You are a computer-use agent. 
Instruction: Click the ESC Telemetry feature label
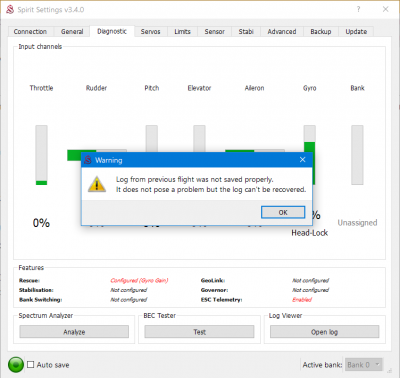[x=221, y=300]
